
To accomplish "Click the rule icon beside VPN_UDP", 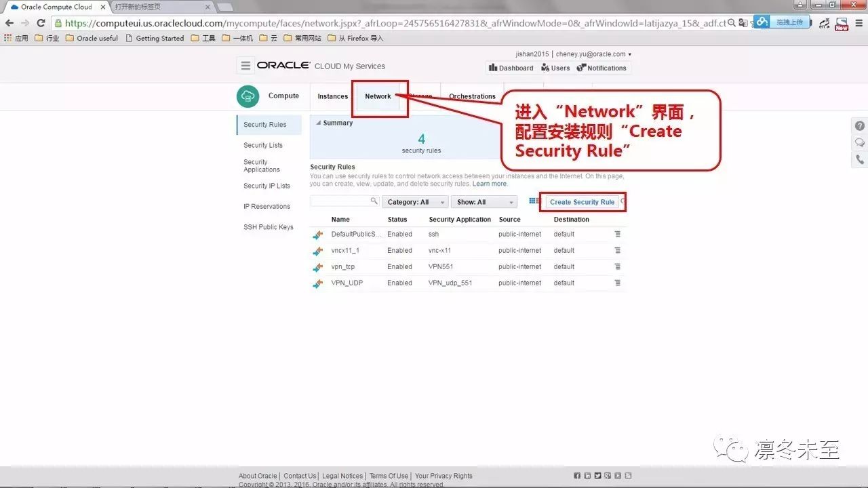I will point(317,284).
